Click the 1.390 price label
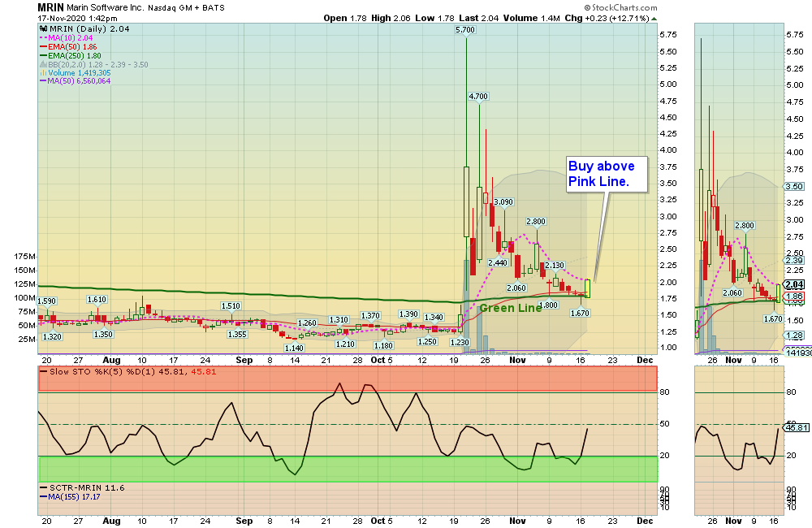The height and width of the screenshot is (528, 812). pyautogui.click(x=408, y=314)
